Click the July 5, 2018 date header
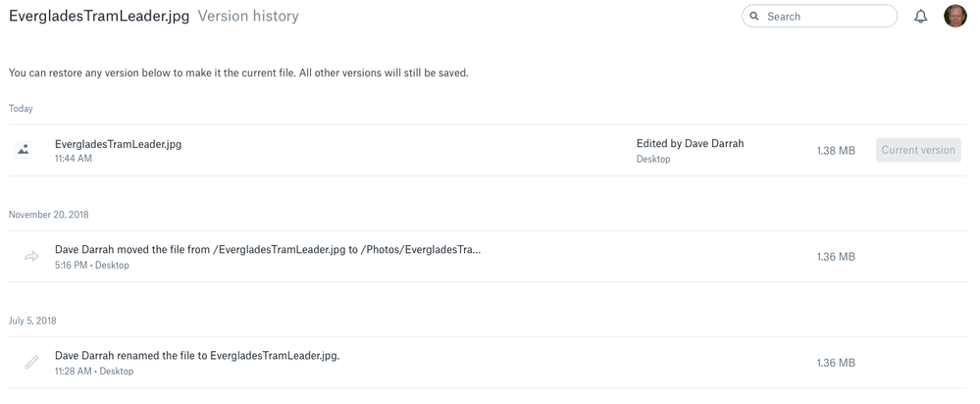Screen dimensions: 980x404 click(32, 321)
